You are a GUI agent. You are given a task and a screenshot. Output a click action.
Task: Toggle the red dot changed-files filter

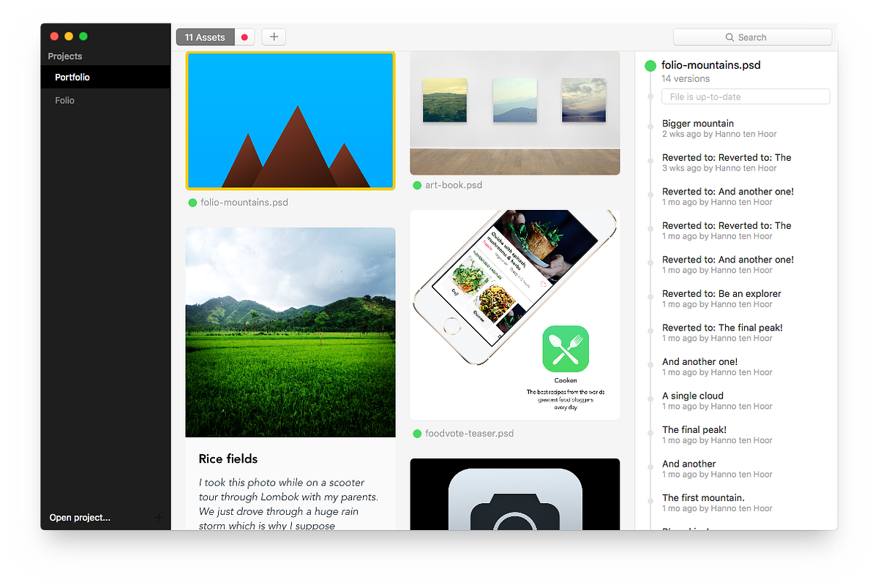pyautogui.click(x=244, y=37)
